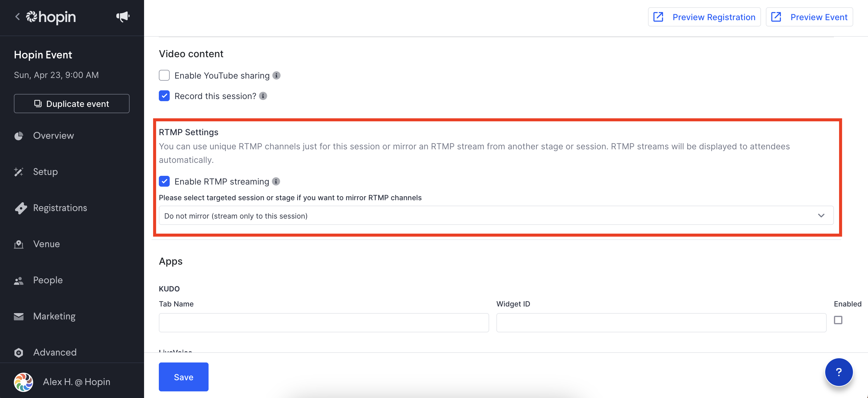Uncheck Record this session checkbox
The width and height of the screenshot is (868, 398).
164,96
